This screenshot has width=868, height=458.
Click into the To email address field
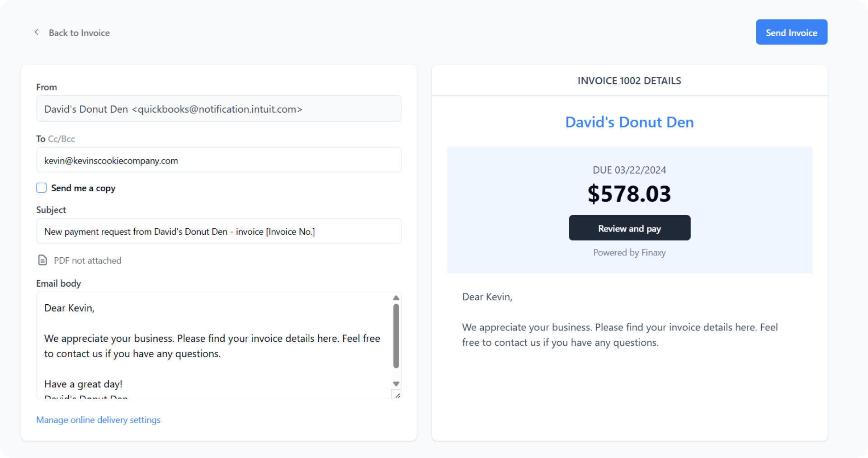[x=219, y=160]
